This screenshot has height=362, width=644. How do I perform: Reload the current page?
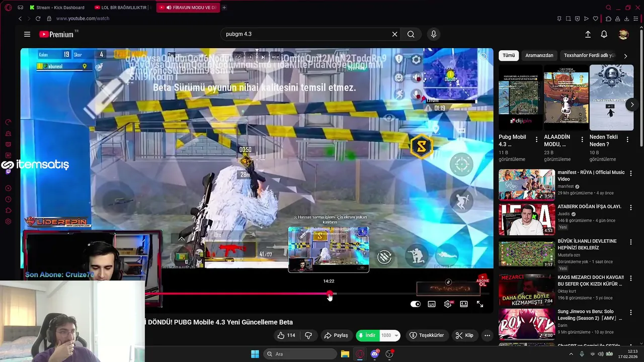tap(38, 19)
